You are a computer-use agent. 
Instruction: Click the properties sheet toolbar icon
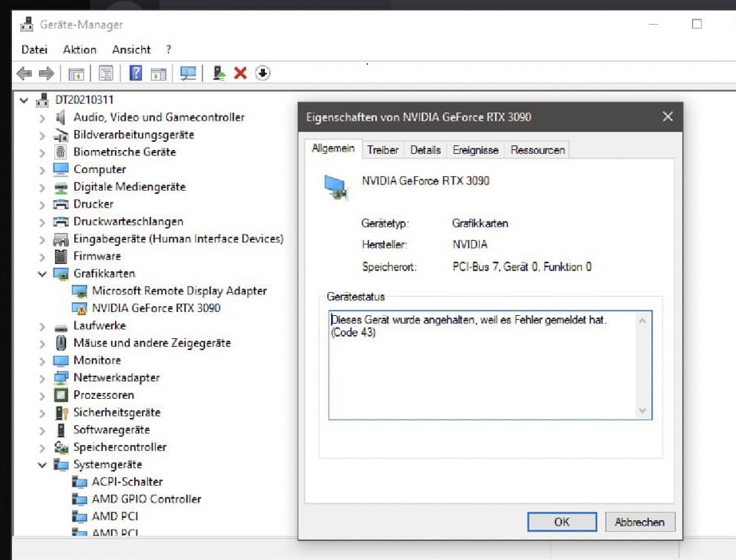pyautogui.click(x=106, y=73)
